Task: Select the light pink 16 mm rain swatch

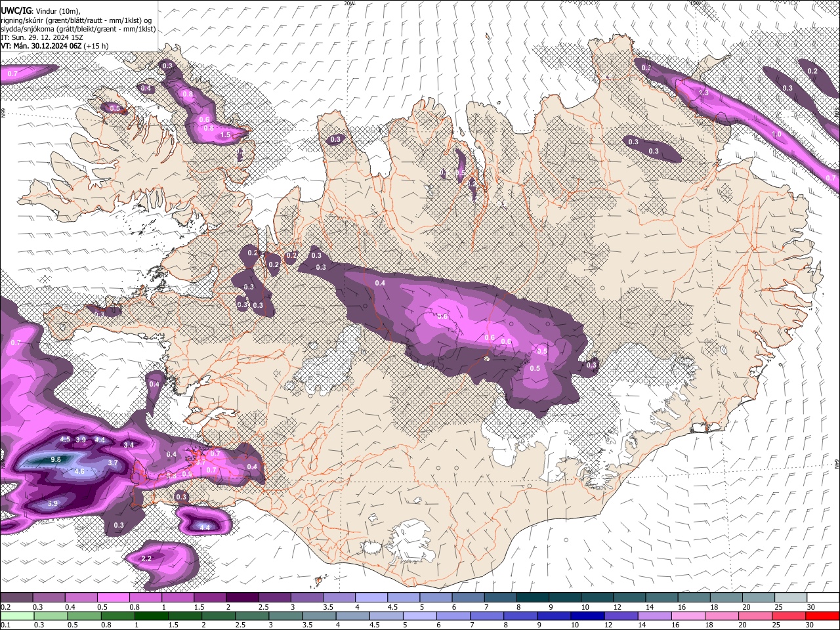Action: (x=688, y=616)
